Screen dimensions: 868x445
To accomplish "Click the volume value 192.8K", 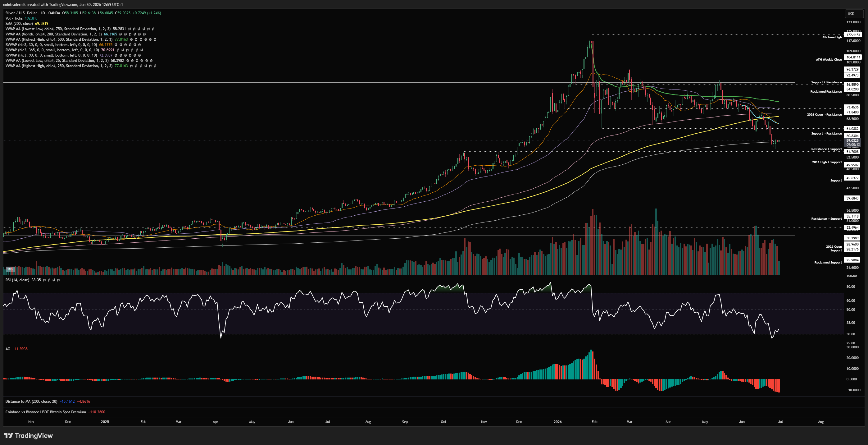I will 31,18.
